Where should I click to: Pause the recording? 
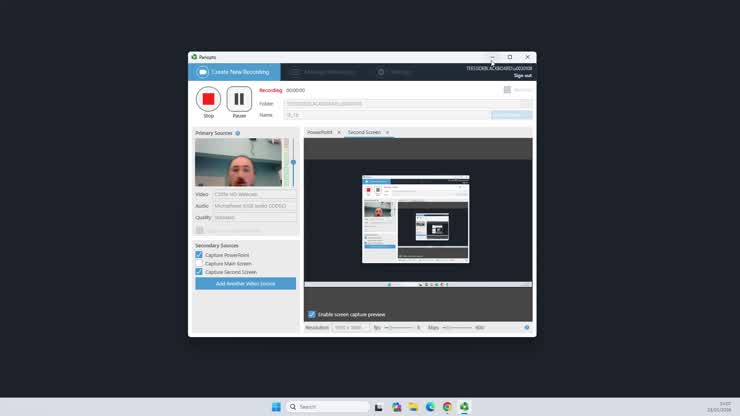(239, 99)
